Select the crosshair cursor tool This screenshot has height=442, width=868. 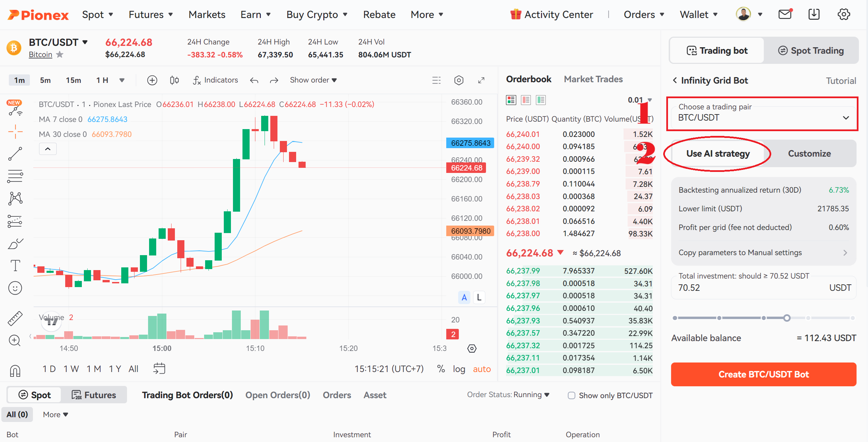15,131
